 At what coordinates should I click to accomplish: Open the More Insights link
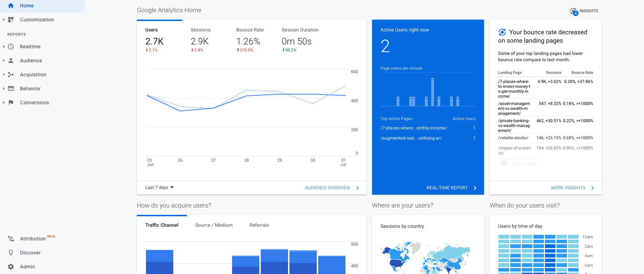coord(568,188)
